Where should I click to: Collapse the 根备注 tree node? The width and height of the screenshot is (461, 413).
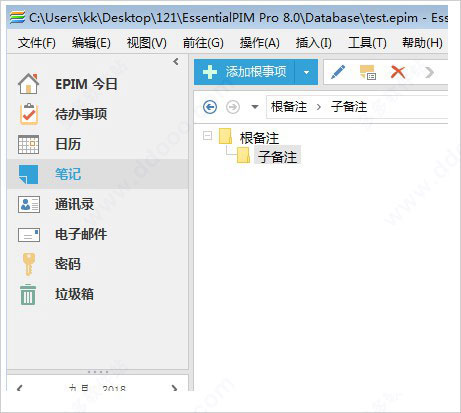point(207,135)
